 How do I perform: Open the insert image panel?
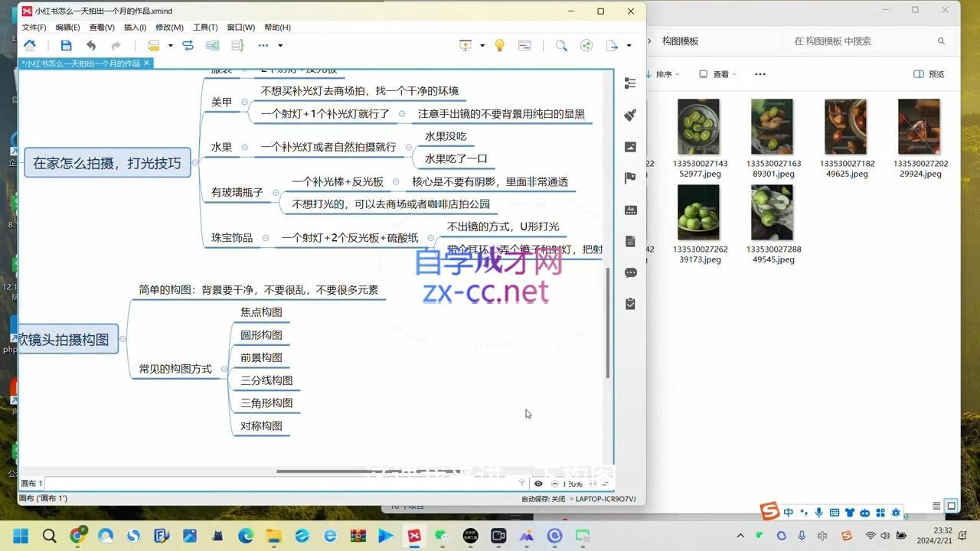click(x=629, y=146)
